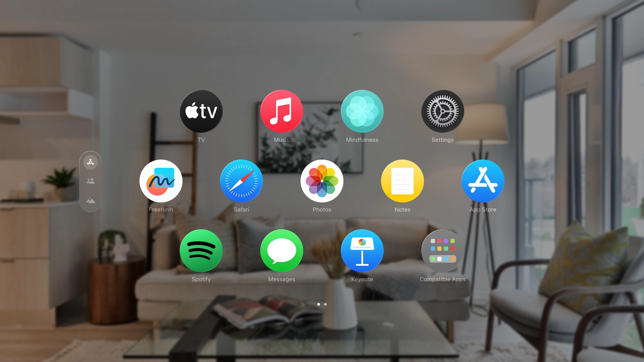Launch Spotify app
This screenshot has width=644, height=362.
point(201,251)
